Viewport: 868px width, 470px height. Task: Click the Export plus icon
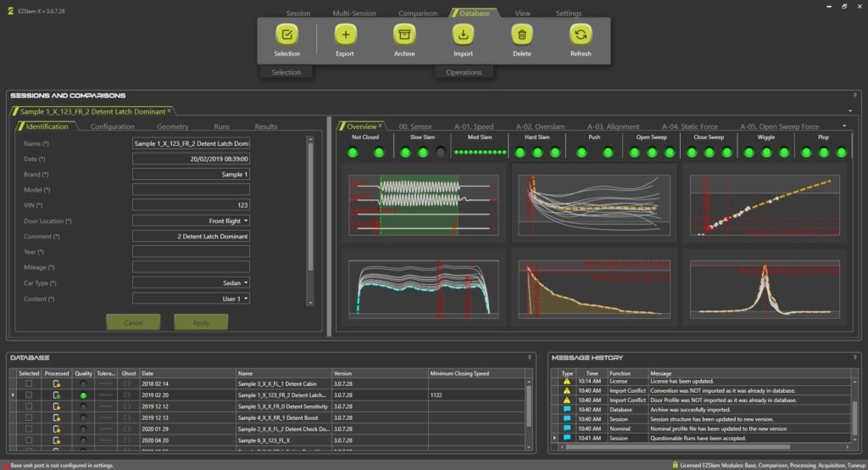point(345,35)
